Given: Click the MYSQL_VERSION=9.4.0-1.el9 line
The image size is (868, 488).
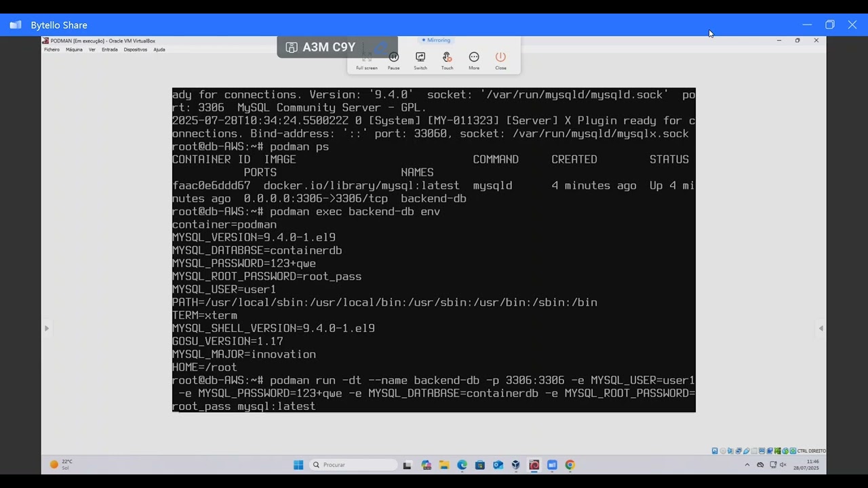Looking at the screenshot, I should (254, 238).
